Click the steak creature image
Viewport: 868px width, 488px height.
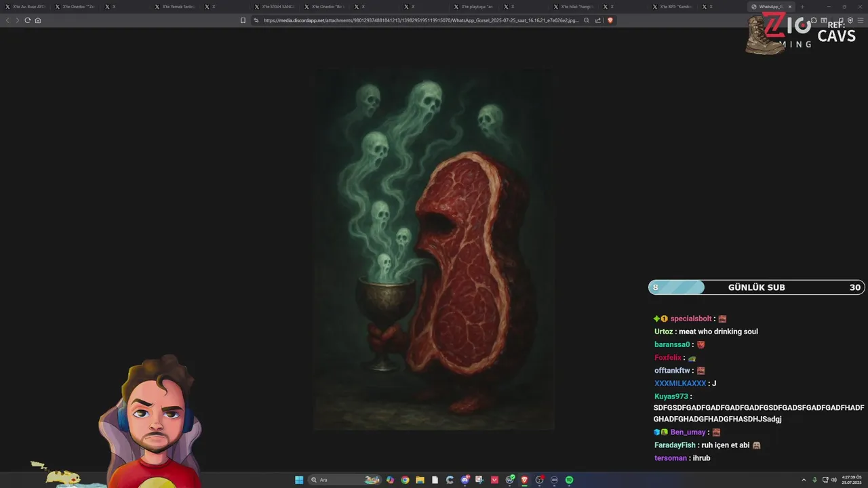click(434, 249)
